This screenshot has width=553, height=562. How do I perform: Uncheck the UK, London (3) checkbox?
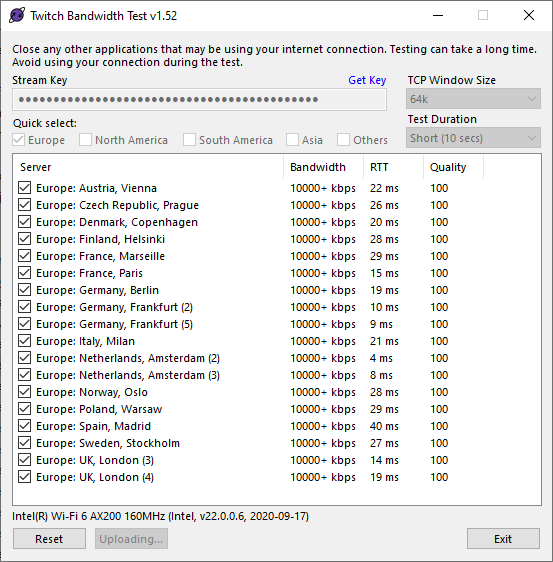click(24, 460)
